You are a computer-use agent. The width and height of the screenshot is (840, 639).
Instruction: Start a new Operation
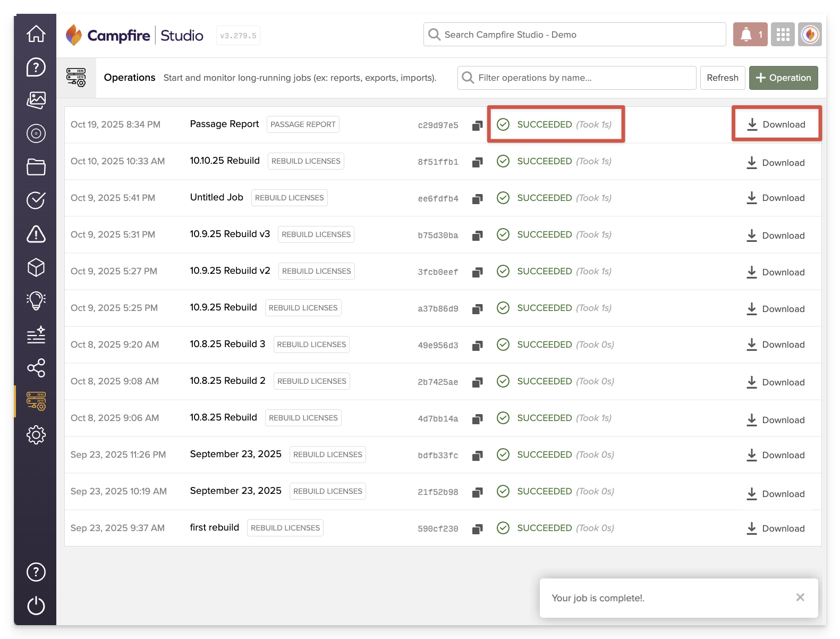[783, 78]
